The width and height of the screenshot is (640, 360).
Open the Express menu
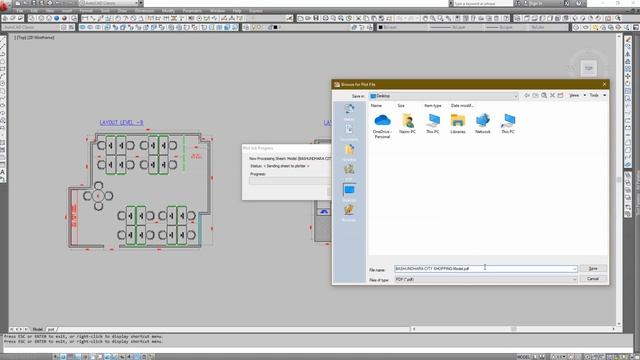point(256,11)
